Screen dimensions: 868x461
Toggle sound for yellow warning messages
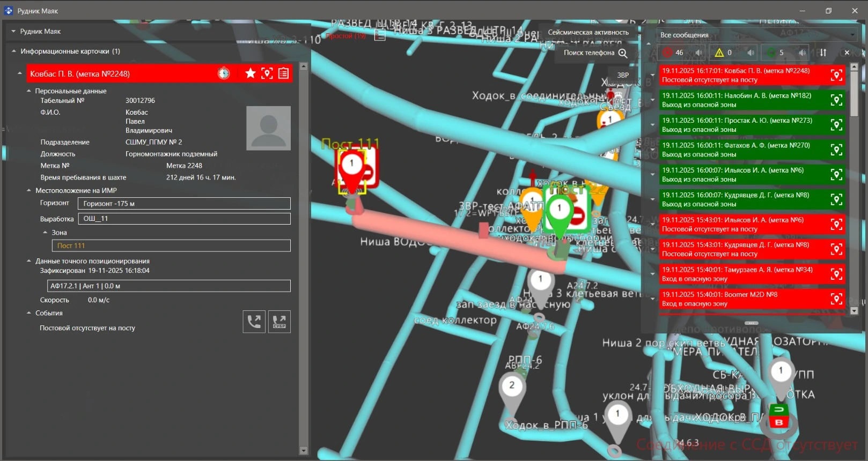[751, 53]
